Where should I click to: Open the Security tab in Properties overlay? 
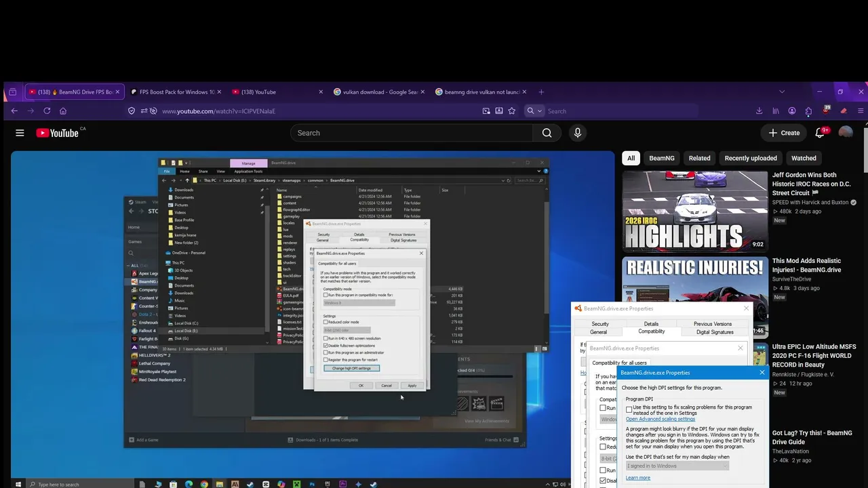point(600,324)
